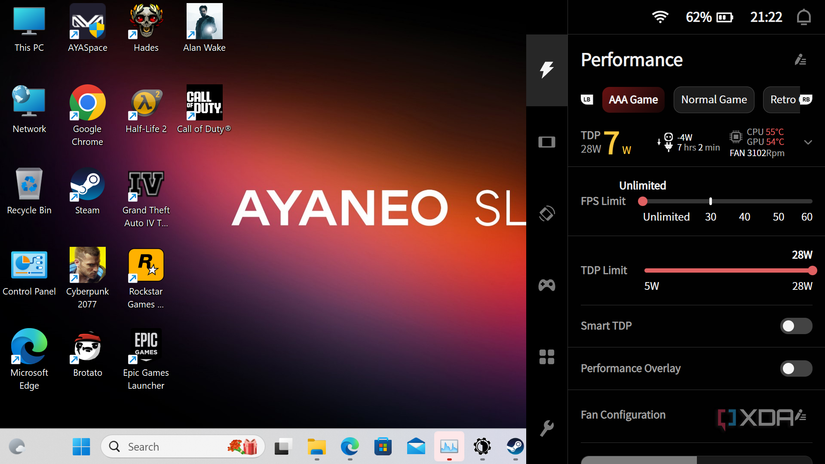Open the active monitor app on taskbar

click(x=449, y=447)
